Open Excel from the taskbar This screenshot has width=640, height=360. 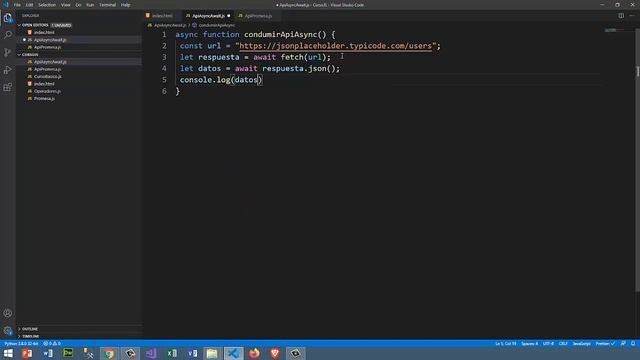pos(172,353)
